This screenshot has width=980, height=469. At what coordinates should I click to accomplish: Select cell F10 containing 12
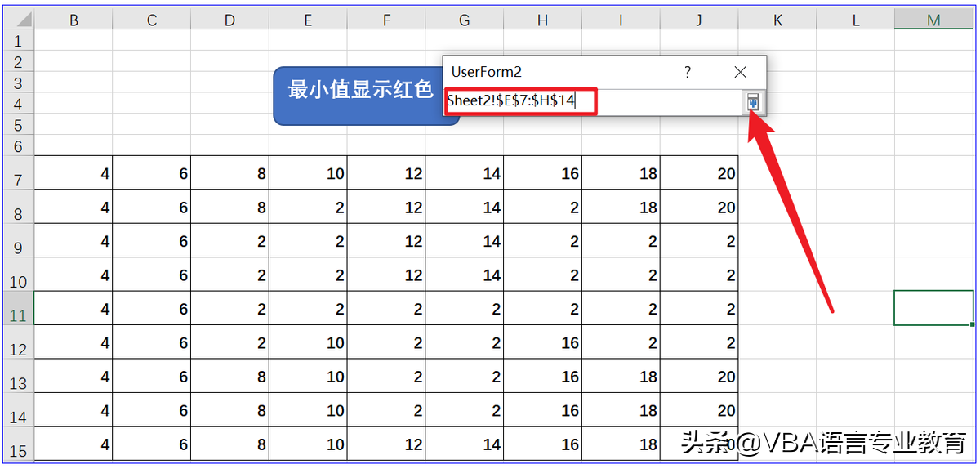click(x=386, y=275)
